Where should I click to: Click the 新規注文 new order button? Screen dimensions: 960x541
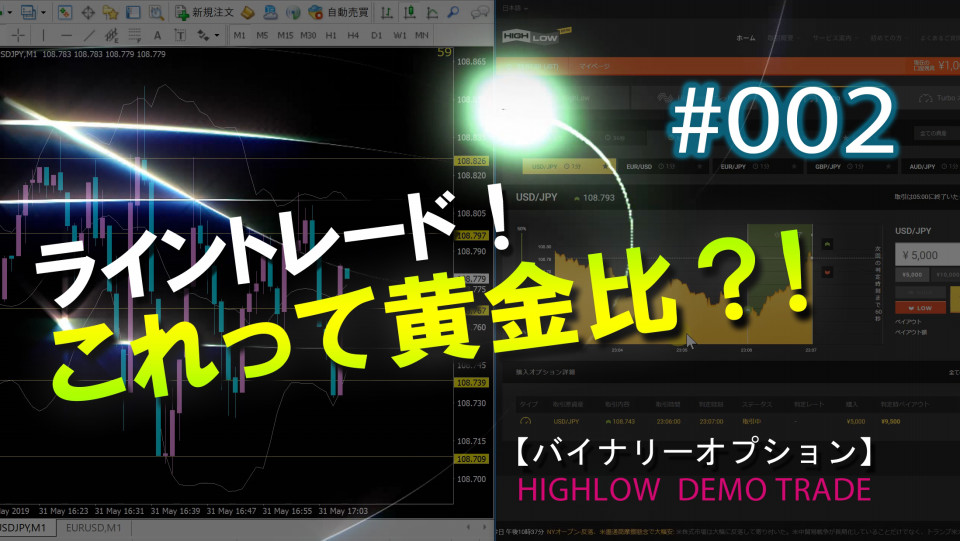tap(204, 12)
